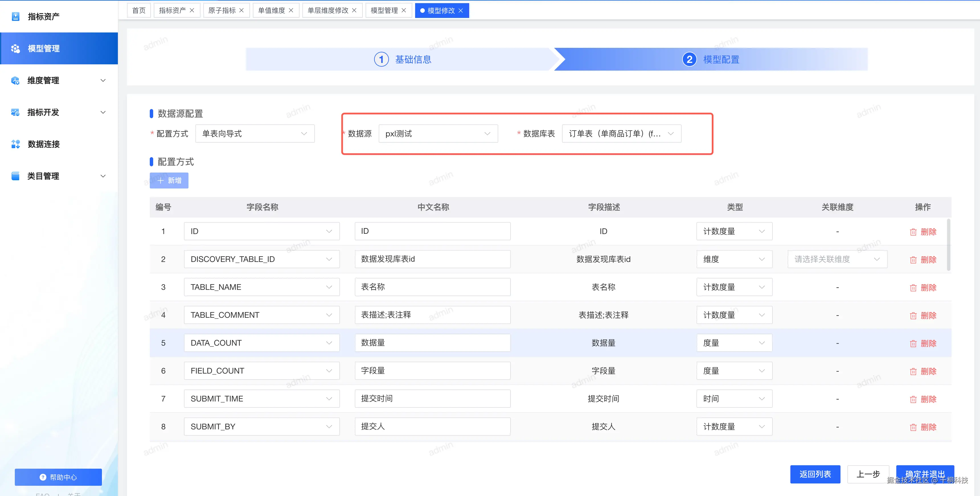This screenshot has height=496, width=980.
Task: Expand the 维度管理 sidebar menu
Action: click(103, 81)
